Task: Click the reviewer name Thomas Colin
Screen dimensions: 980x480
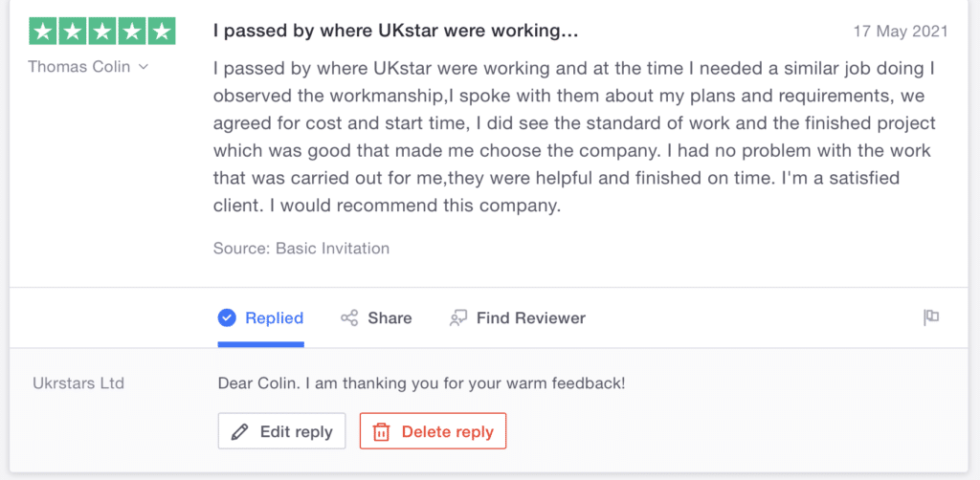Action: click(81, 67)
